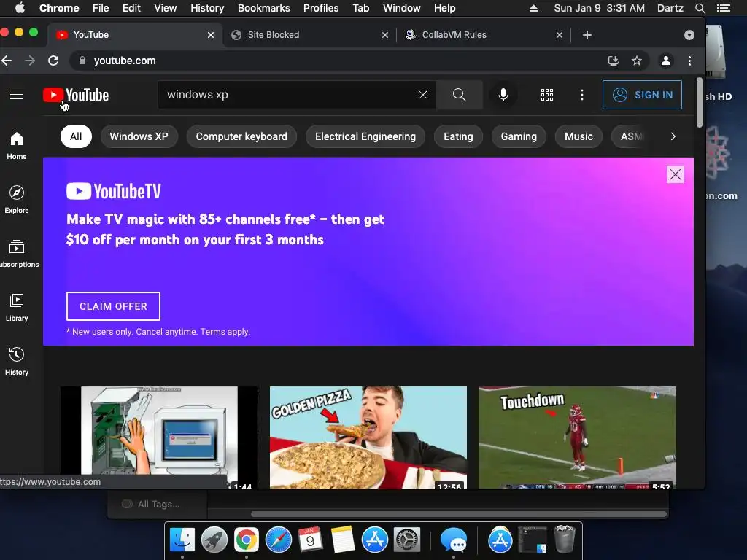Image resolution: width=747 pixels, height=560 pixels.
Task: Click the SIGN IN button
Action: pos(642,95)
